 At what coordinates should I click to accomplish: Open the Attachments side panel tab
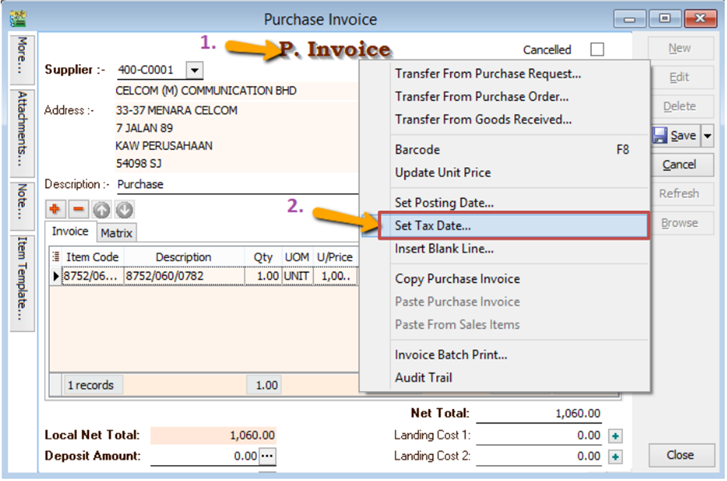[23, 127]
